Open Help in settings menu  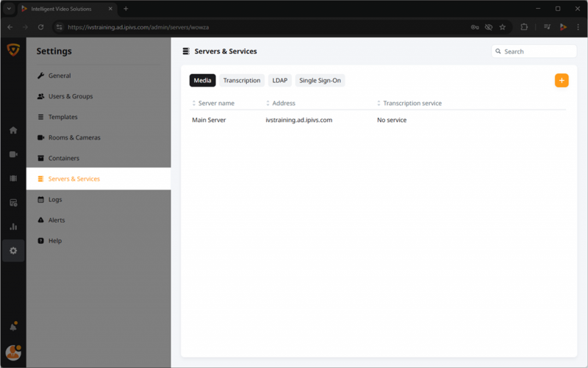tap(98, 241)
